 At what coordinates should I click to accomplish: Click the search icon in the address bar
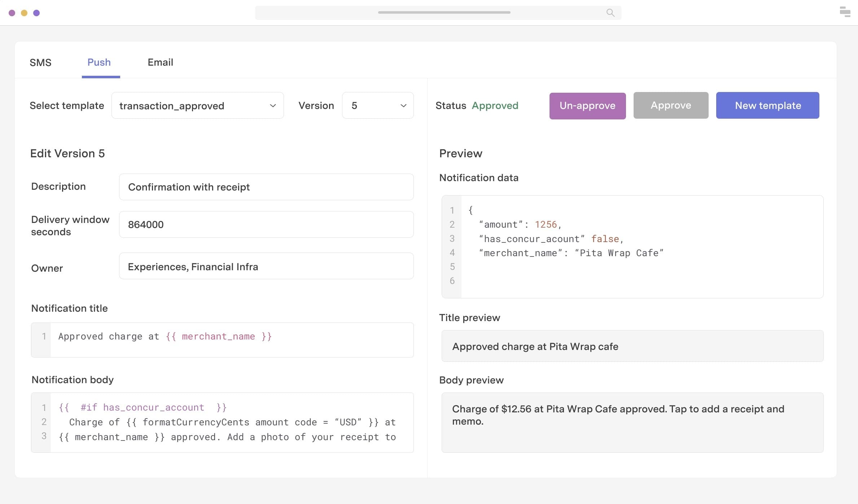pyautogui.click(x=610, y=12)
